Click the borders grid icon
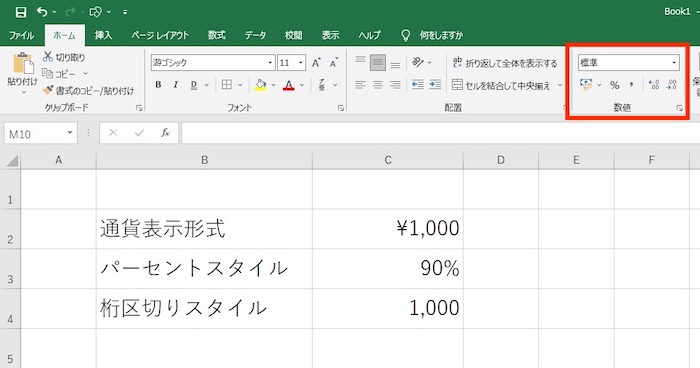The width and height of the screenshot is (700, 368). 227,85
